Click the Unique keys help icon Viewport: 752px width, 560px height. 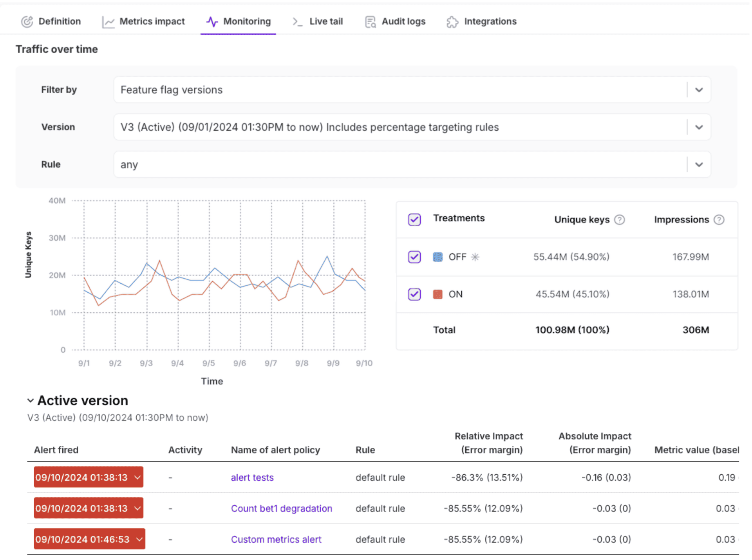click(620, 220)
